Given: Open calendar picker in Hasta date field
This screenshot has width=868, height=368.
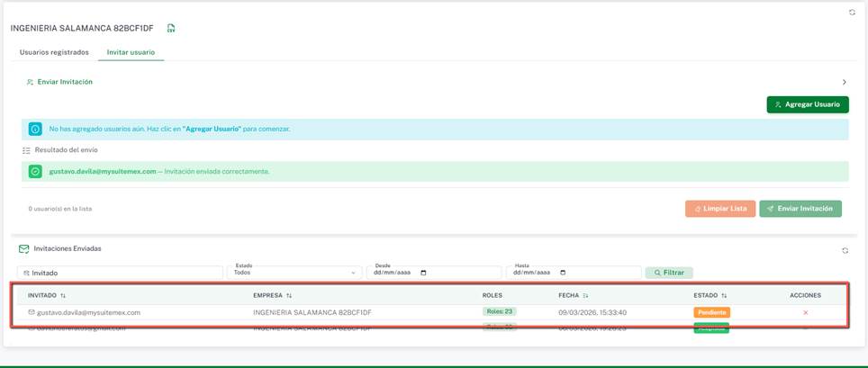Looking at the screenshot, I should pos(563,273).
